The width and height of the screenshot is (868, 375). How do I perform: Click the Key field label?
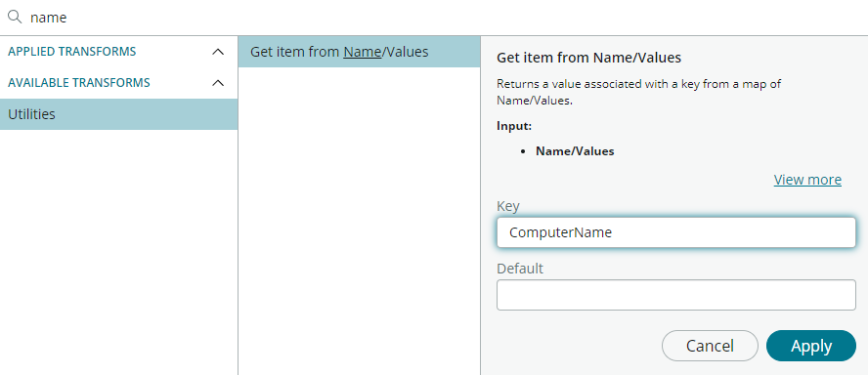508,207
